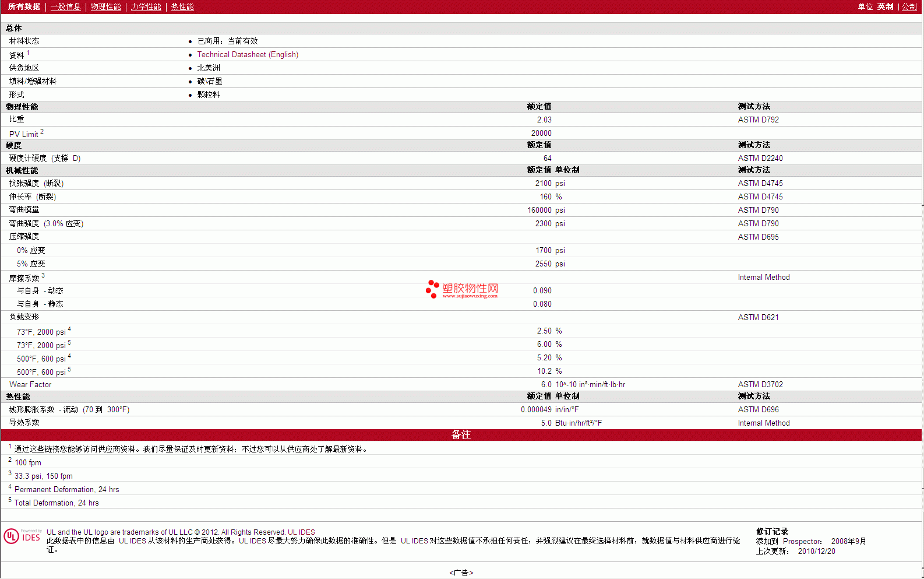This screenshot has height=579, width=924.
Task: Click the 10.2 % deformation value
Action: coord(549,371)
